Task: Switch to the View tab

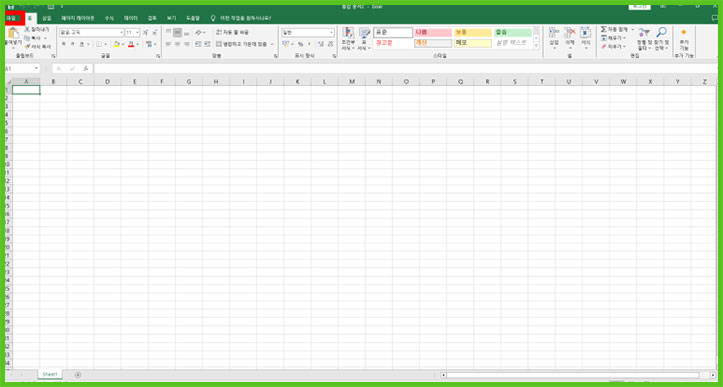Action: point(172,18)
